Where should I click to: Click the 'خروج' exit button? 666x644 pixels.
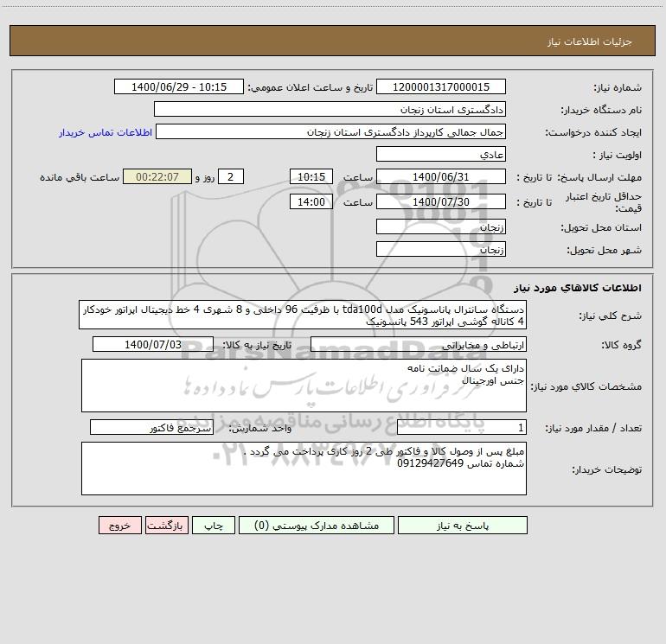(x=119, y=526)
